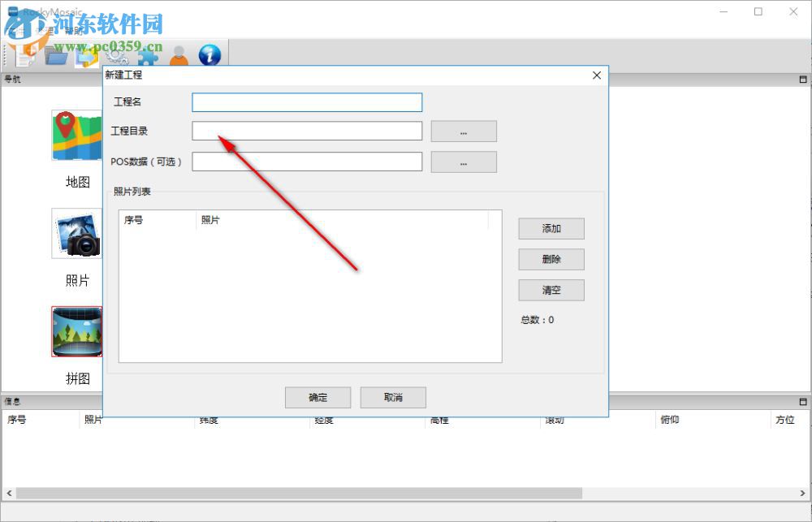812x522 pixels.
Task: Open the About info toolbar icon
Action: [209, 55]
